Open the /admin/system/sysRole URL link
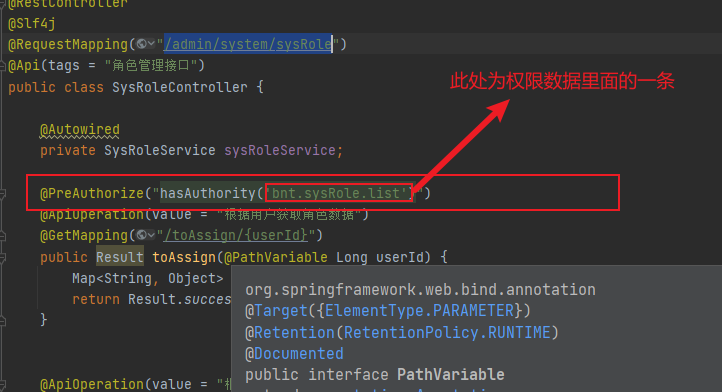The image size is (722, 392). (x=248, y=44)
